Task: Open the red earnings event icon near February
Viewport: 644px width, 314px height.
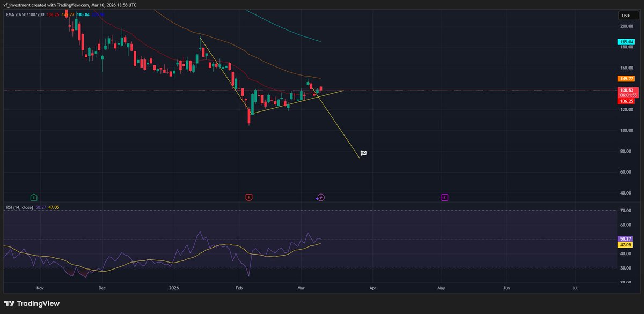Action: (x=249, y=197)
